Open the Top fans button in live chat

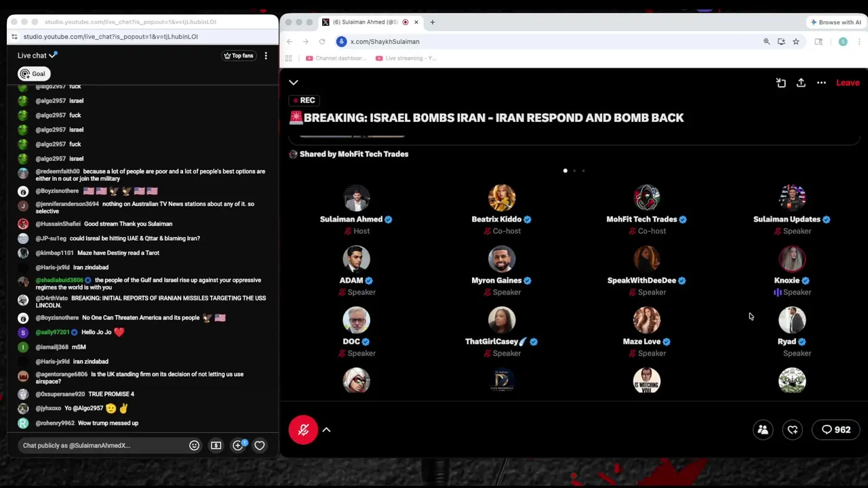(239, 56)
